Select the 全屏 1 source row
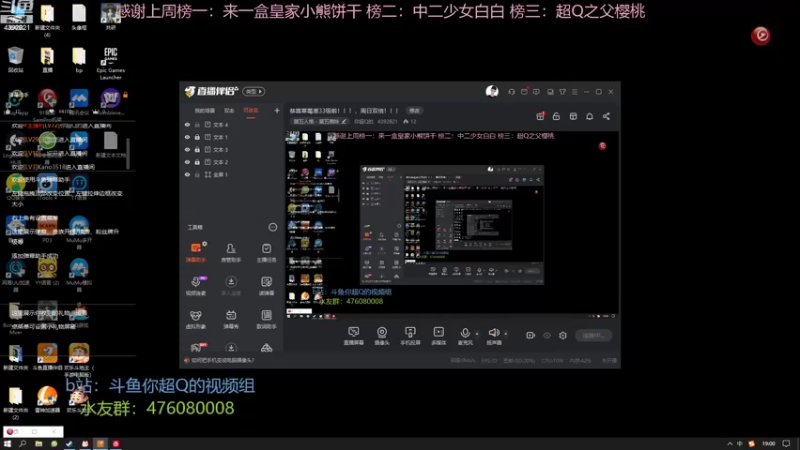 point(232,174)
